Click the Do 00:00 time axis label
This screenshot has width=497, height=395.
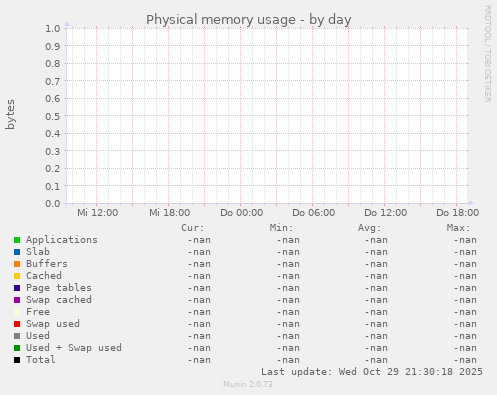pyautogui.click(x=242, y=213)
